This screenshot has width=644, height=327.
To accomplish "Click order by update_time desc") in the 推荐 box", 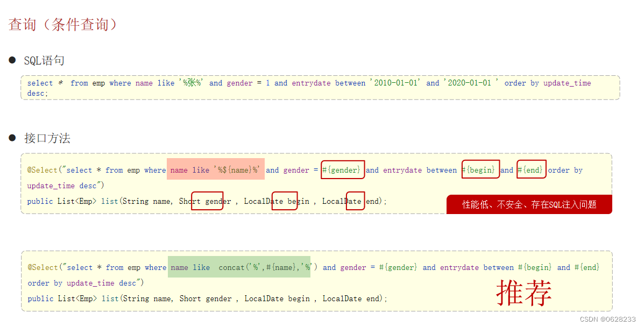I will 86,283.
